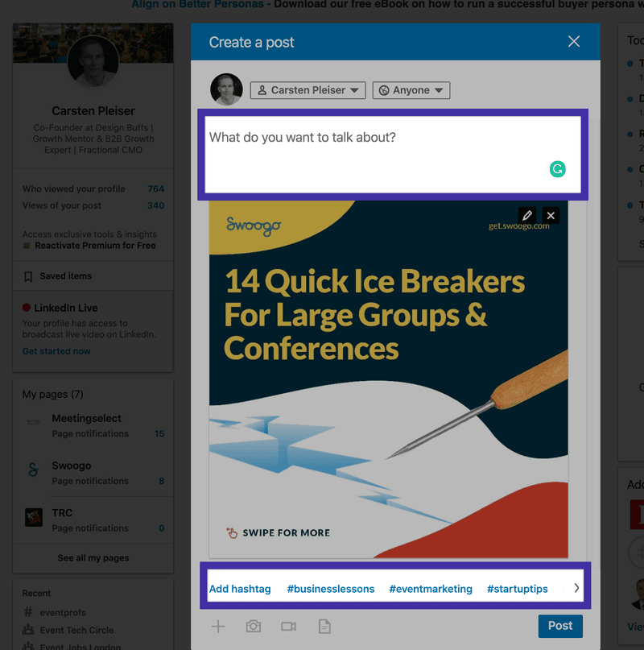The image size is (644, 650).
Task: Click the Saved items bookmark icon
Action: coord(28,277)
